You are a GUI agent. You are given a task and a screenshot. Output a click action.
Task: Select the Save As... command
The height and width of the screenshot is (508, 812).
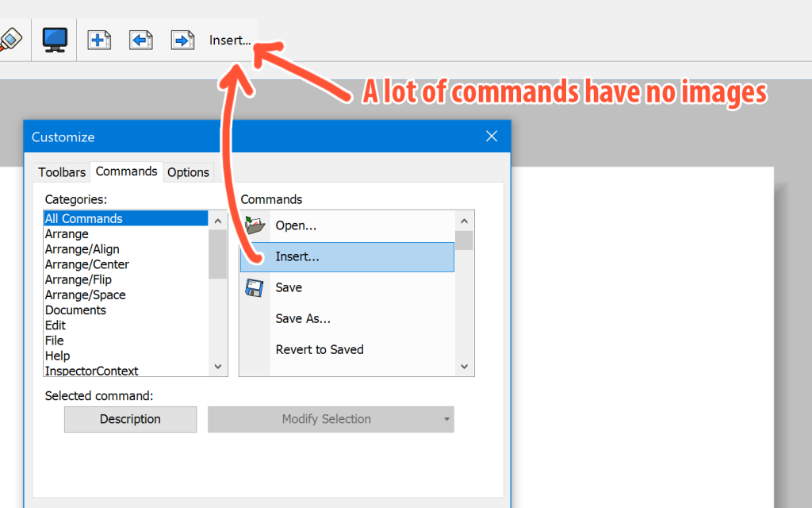click(303, 318)
